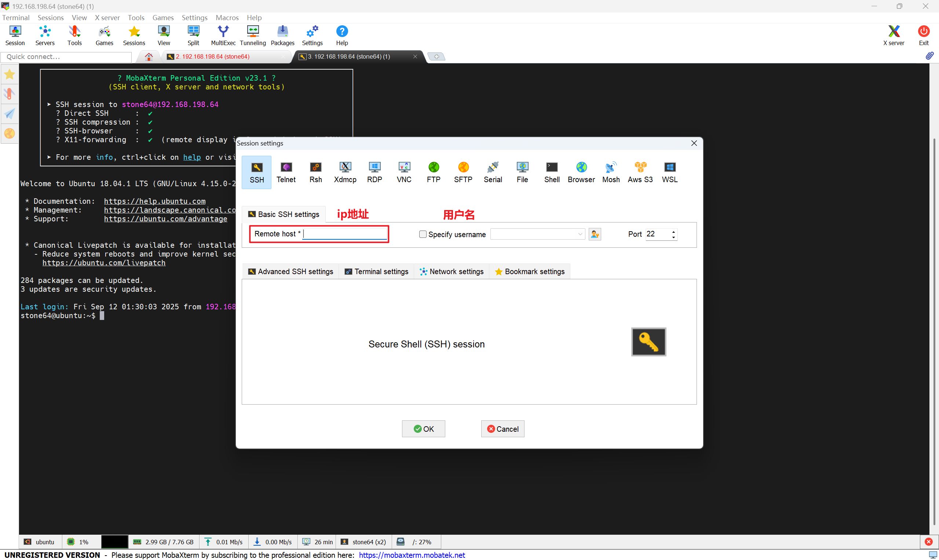Enable the Specify username checkbox
The width and height of the screenshot is (939, 560).
(x=423, y=234)
